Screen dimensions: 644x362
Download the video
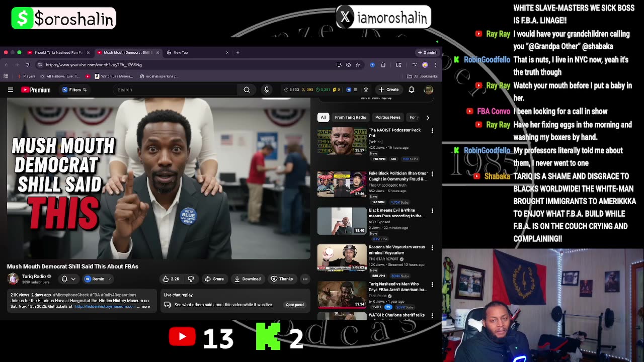247,279
